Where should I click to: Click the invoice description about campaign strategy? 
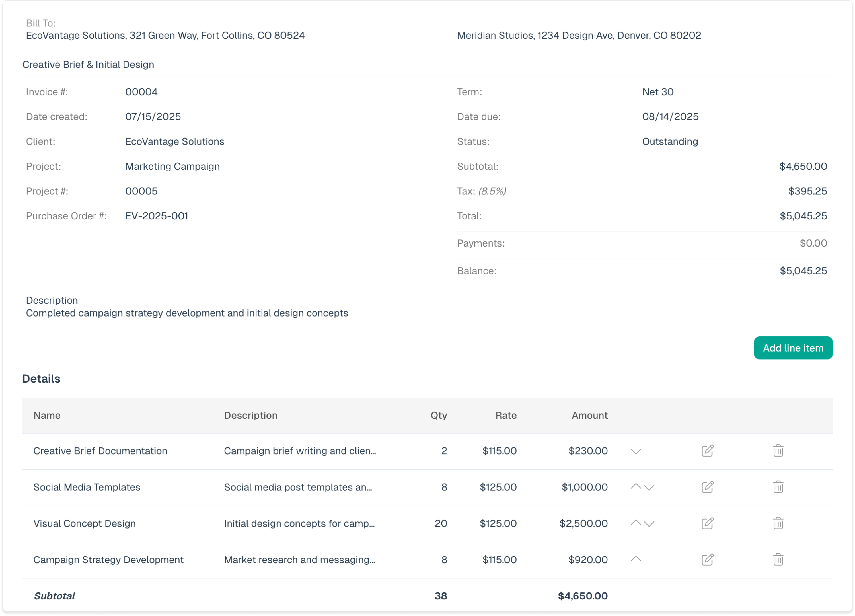[x=187, y=313]
